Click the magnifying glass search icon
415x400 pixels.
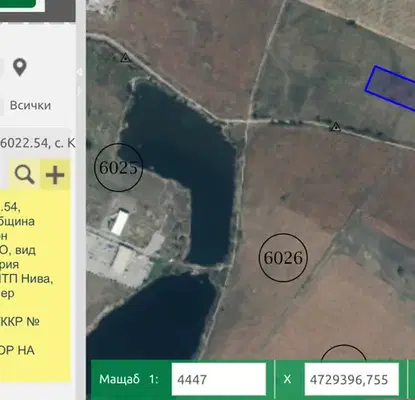[x=25, y=175]
